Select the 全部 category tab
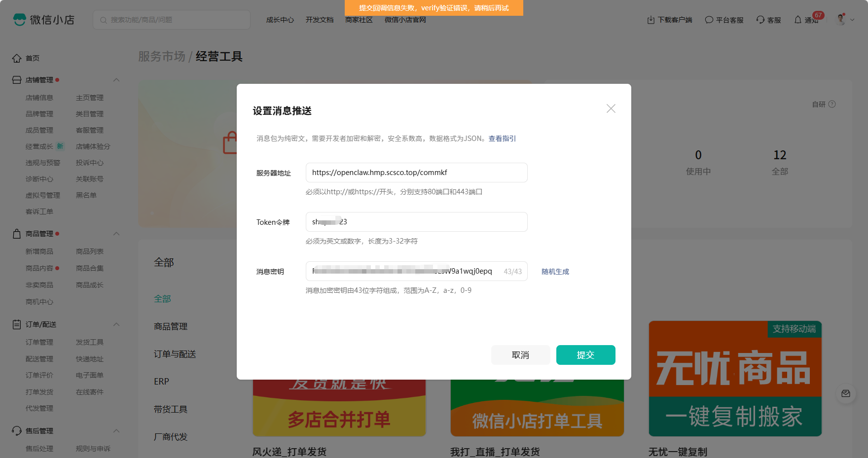The height and width of the screenshot is (458, 868). click(x=162, y=299)
